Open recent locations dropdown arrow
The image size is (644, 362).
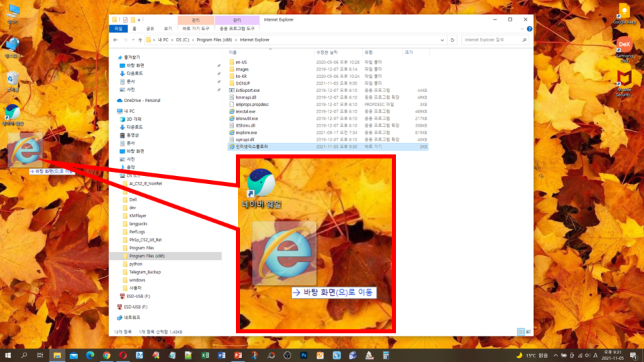point(133,40)
